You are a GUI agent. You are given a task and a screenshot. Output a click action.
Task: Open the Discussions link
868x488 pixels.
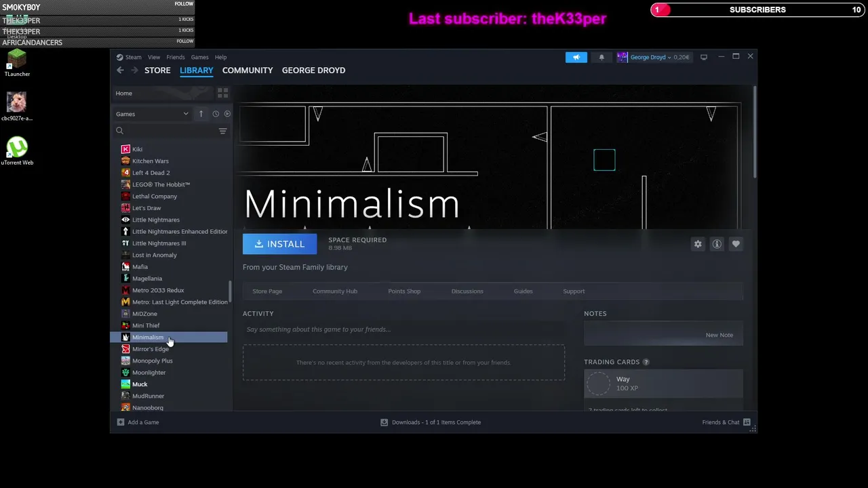coord(467,291)
